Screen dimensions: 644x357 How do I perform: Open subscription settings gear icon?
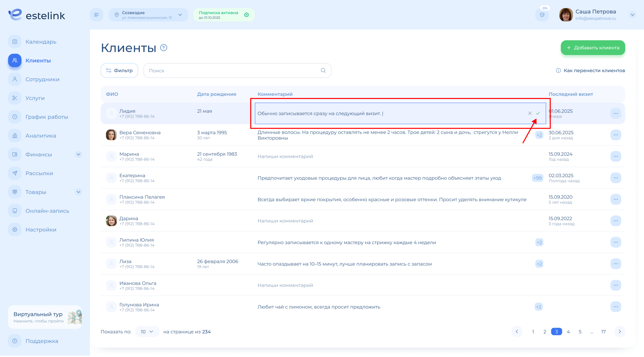[x=247, y=15]
